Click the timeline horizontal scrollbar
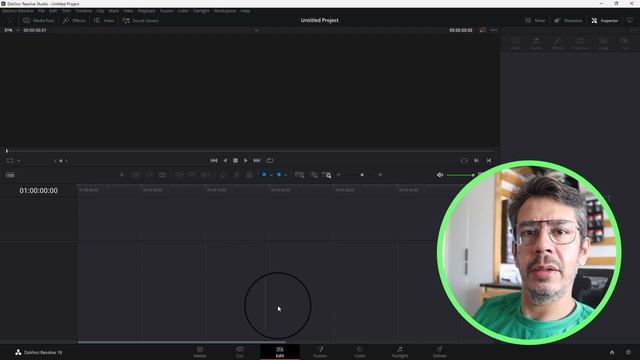Image resolution: width=640 pixels, height=360 pixels. coord(182,342)
